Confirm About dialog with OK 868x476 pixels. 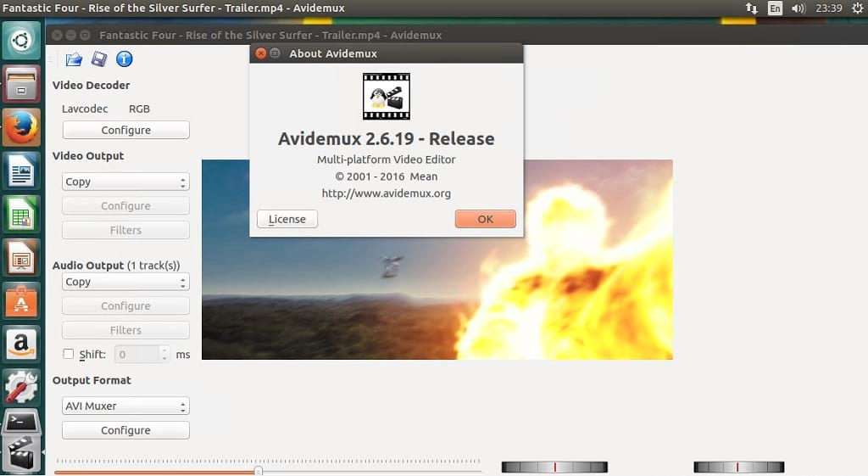pyautogui.click(x=486, y=219)
